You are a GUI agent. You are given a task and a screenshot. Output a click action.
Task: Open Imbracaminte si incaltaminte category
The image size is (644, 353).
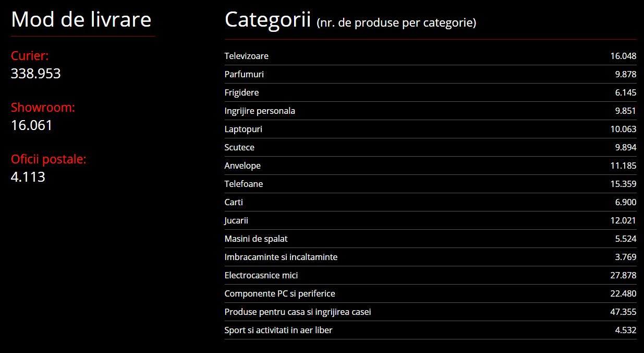430,257
